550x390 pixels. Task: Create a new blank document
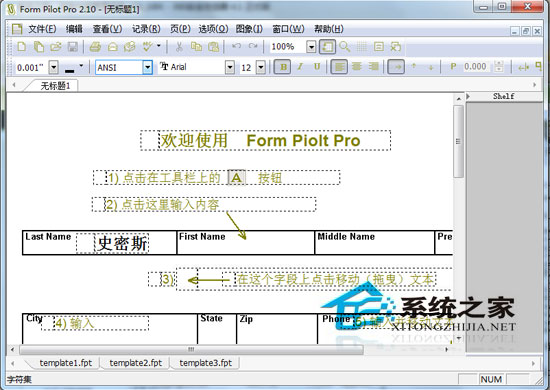tap(22, 47)
